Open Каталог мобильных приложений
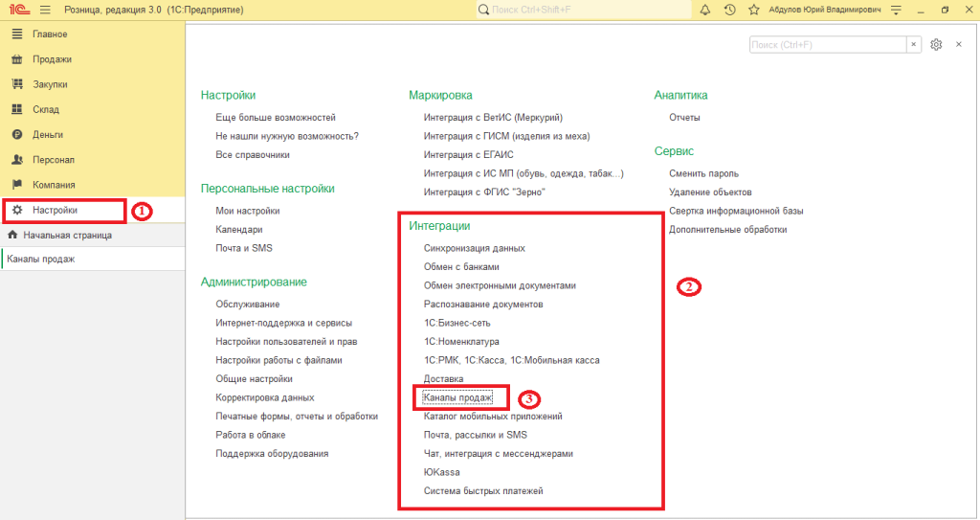 tap(493, 417)
